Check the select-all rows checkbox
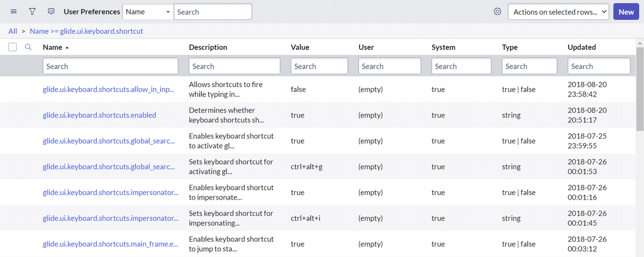 pos(13,47)
